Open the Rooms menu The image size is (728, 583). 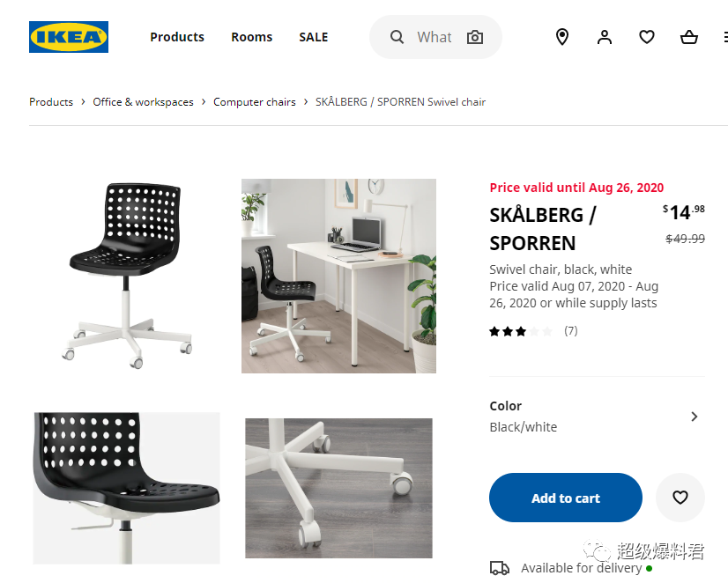(x=252, y=37)
